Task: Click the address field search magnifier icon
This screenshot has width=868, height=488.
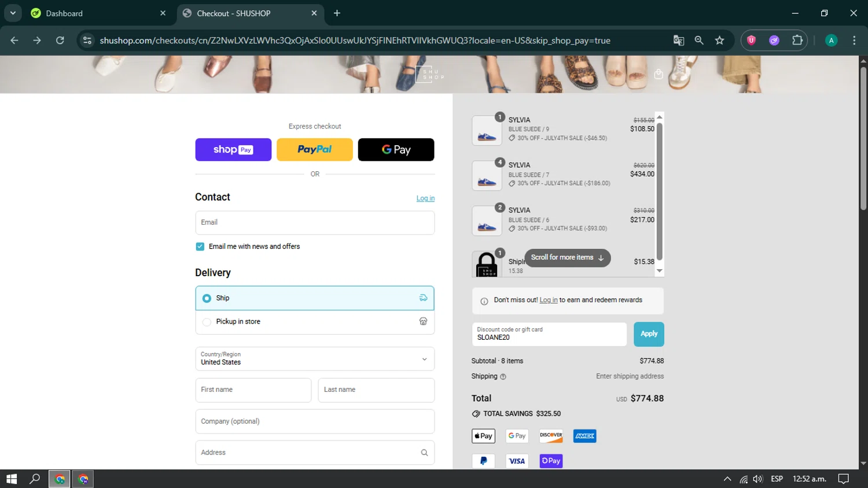Action: [424, 453]
